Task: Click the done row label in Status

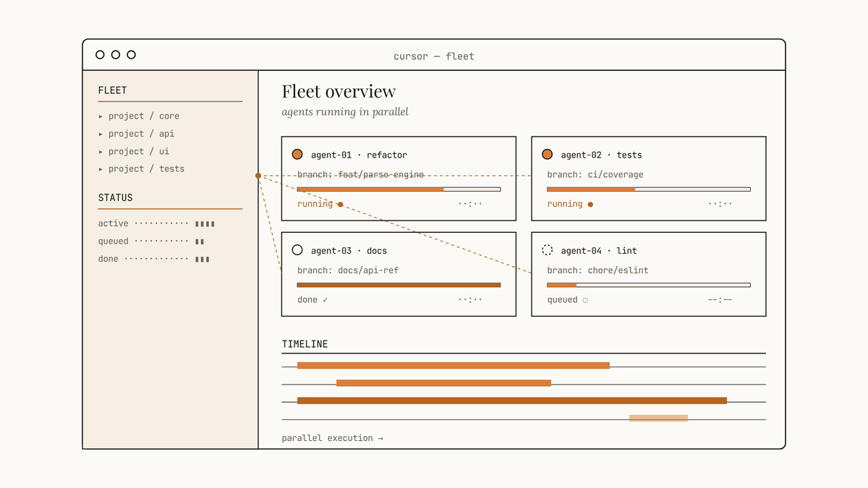Action: tap(109, 259)
